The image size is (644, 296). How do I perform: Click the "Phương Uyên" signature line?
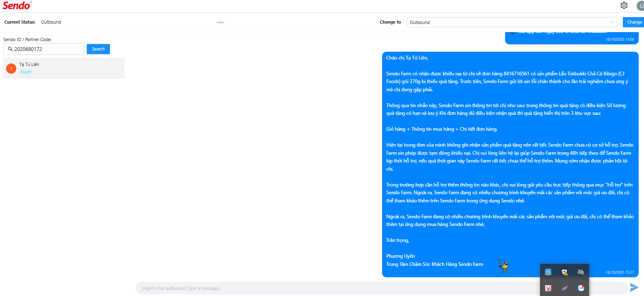[400, 256]
